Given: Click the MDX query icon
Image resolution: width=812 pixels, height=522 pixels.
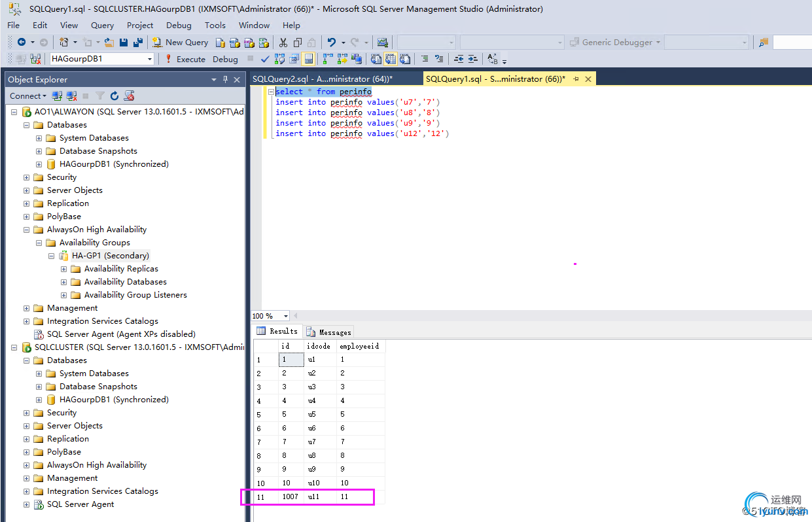Looking at the screenshot, I should 235,43.
